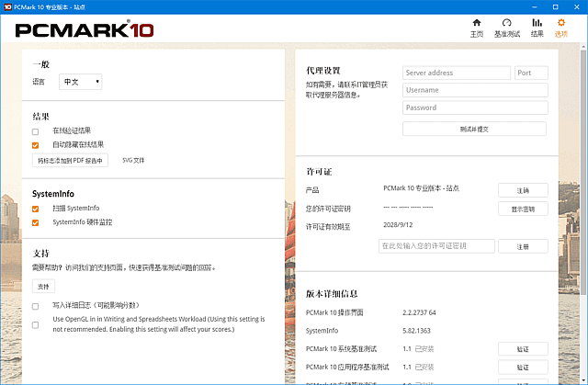Open the 语言 language dropdown

[80, 82]
